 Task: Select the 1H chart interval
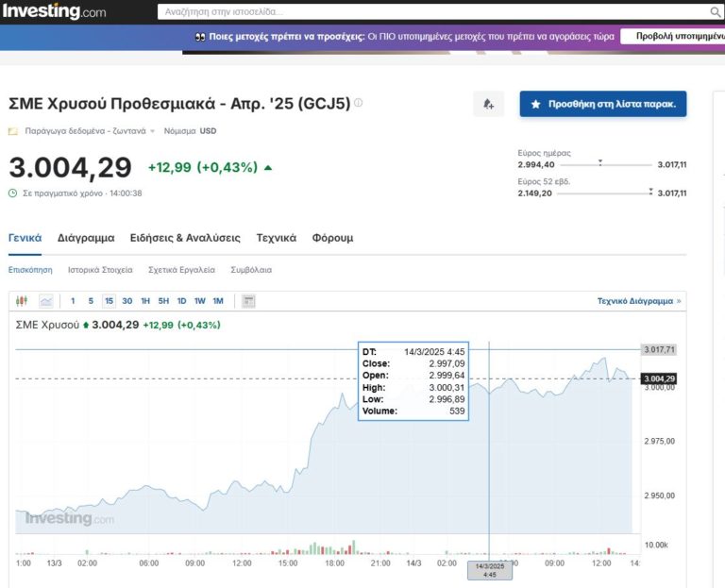point(145,301)
